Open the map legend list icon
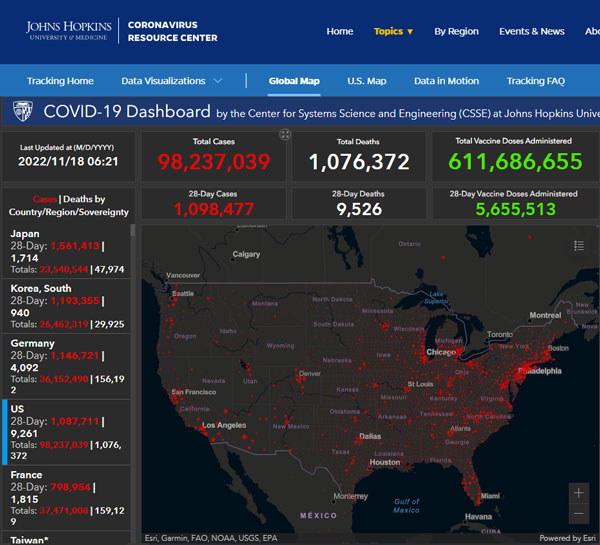The width and height of the screenshot is (600, 545). click(x=579, y=245)
